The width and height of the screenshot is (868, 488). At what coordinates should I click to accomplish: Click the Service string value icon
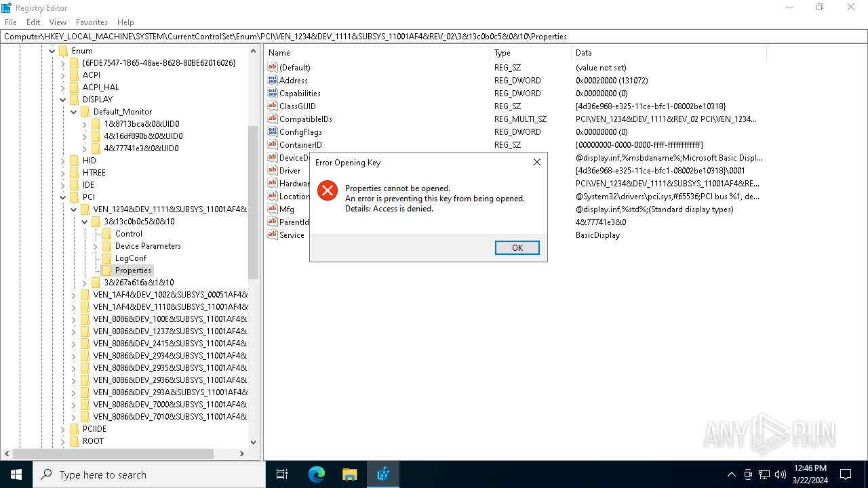point(273,235)
